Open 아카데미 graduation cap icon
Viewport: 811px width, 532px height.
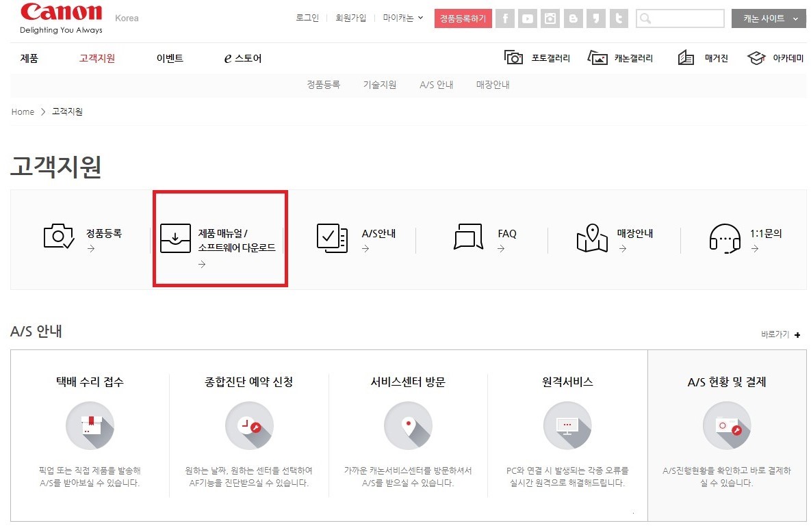click(756, 58)
